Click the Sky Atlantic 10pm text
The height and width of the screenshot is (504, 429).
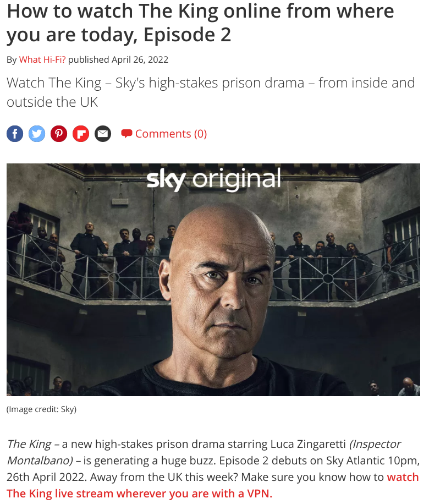[x=373, y=461]
